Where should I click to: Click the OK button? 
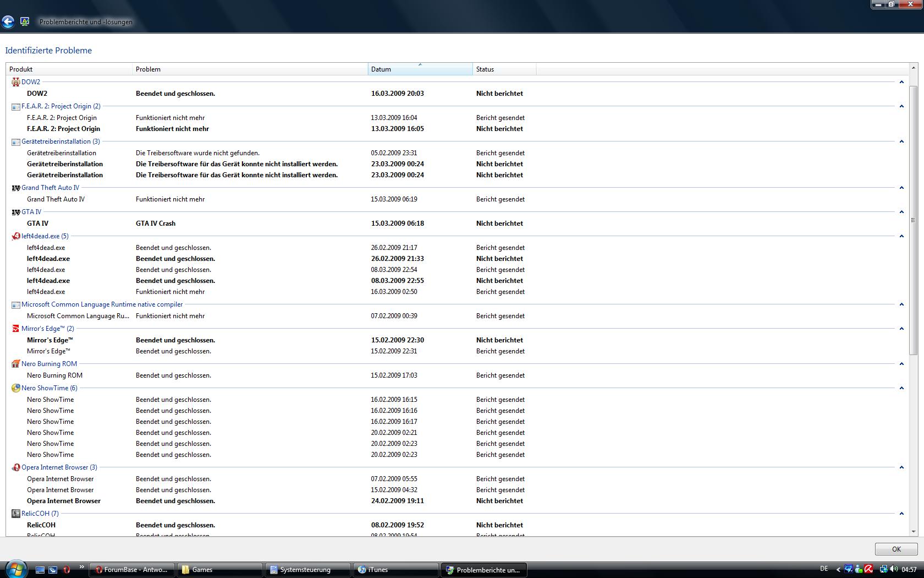pos(897,549)
